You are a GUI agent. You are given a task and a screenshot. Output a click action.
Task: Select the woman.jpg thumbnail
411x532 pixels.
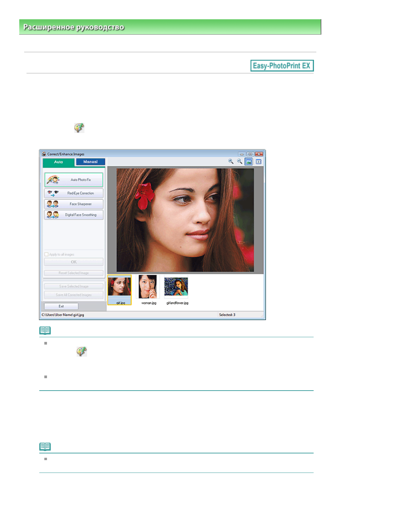[x=148, y=287]
